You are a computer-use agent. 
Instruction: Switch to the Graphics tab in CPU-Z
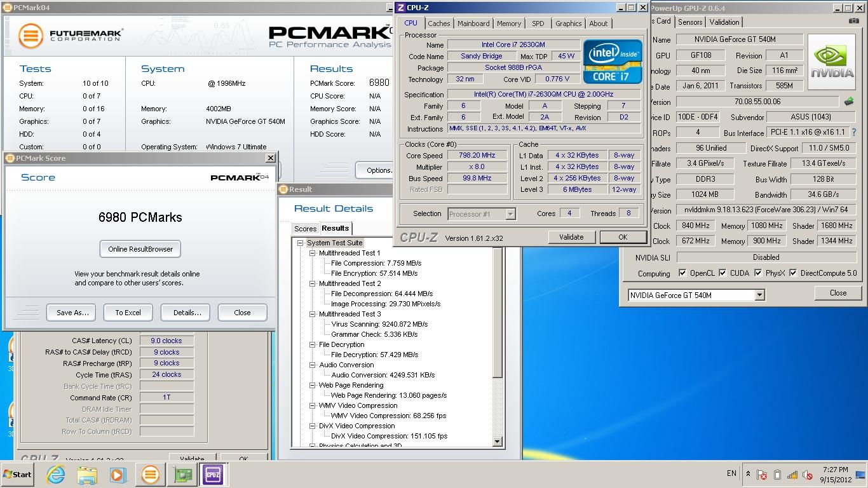click(568, 24)
